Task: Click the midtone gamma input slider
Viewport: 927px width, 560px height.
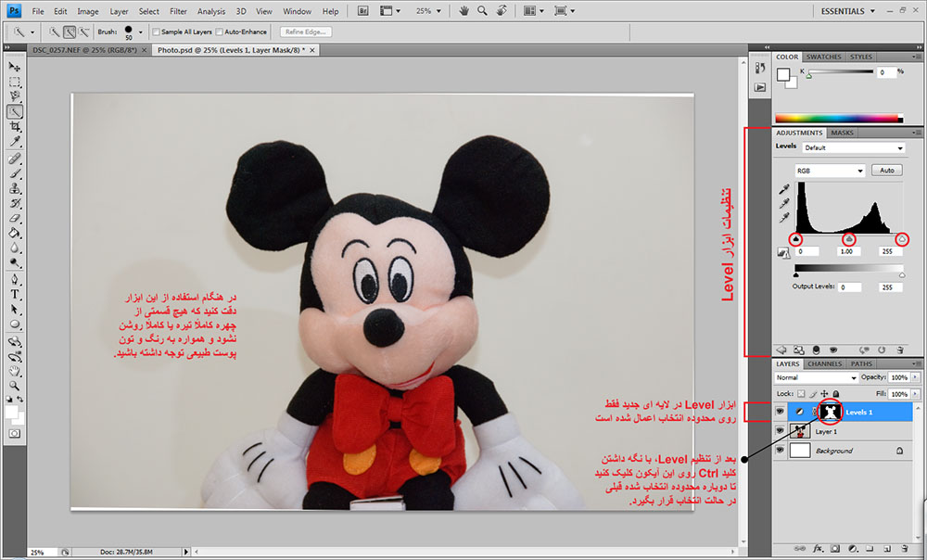Action: 849,239
